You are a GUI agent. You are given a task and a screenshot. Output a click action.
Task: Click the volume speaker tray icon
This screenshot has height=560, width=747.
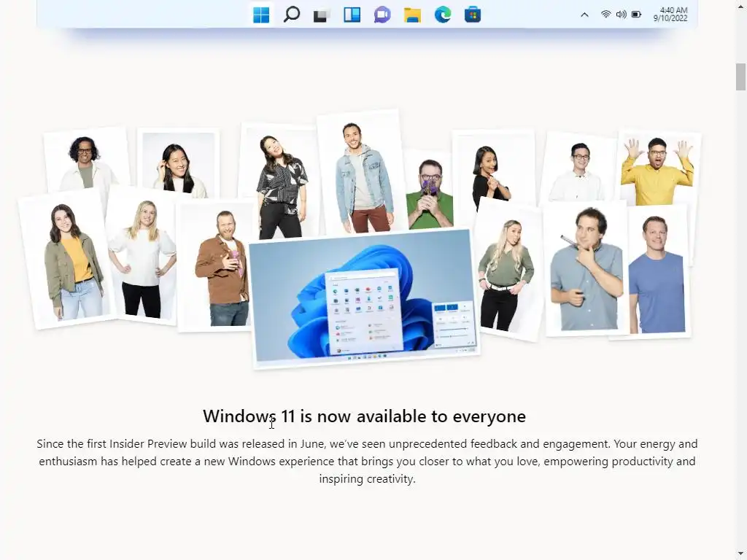click(621, 15)
